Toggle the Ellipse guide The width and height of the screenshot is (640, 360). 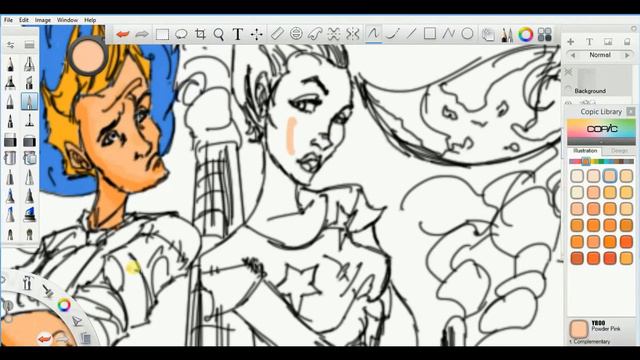tap(296, 34)
